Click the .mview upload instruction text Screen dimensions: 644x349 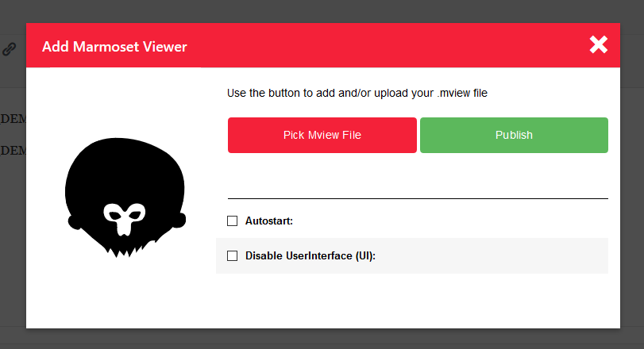click(357, 93)
